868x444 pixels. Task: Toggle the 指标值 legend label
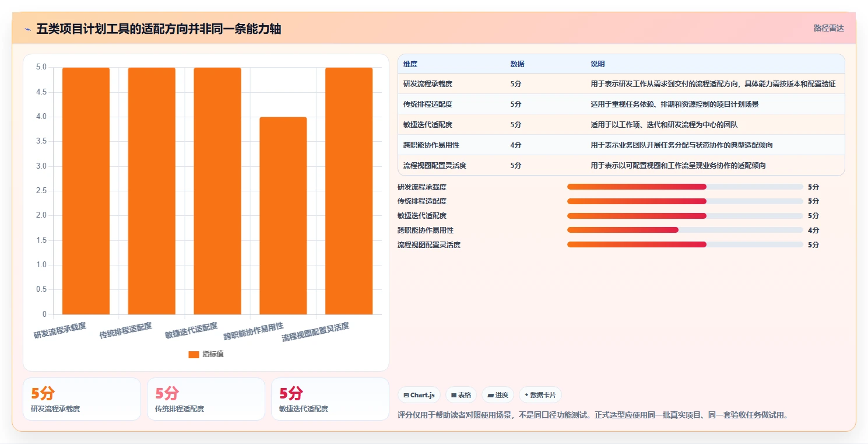tap(213, 354)
